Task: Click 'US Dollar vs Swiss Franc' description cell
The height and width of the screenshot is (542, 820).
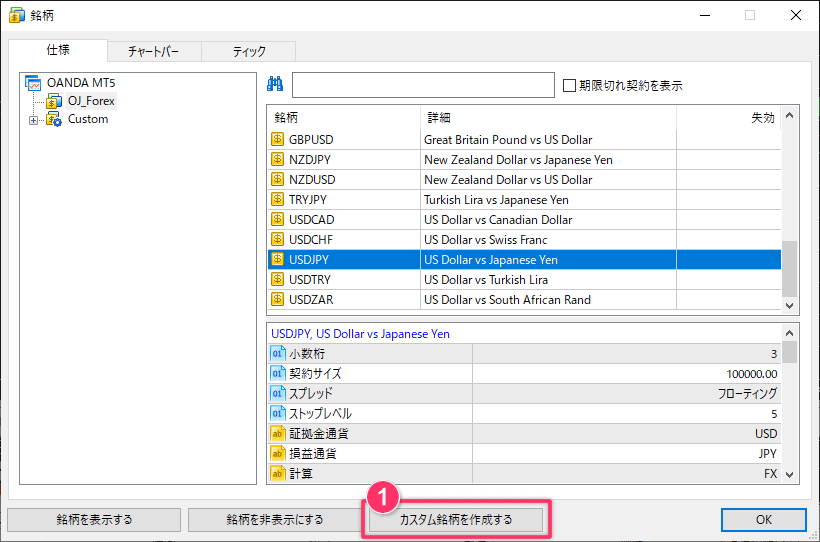Action: pos(549,240)
